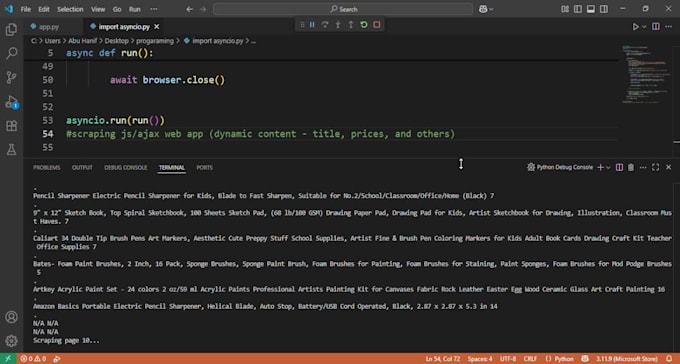Click Step Out in debug toolbar
The width and height of the screenshot is (680, 364).
[x=351, y=25]
